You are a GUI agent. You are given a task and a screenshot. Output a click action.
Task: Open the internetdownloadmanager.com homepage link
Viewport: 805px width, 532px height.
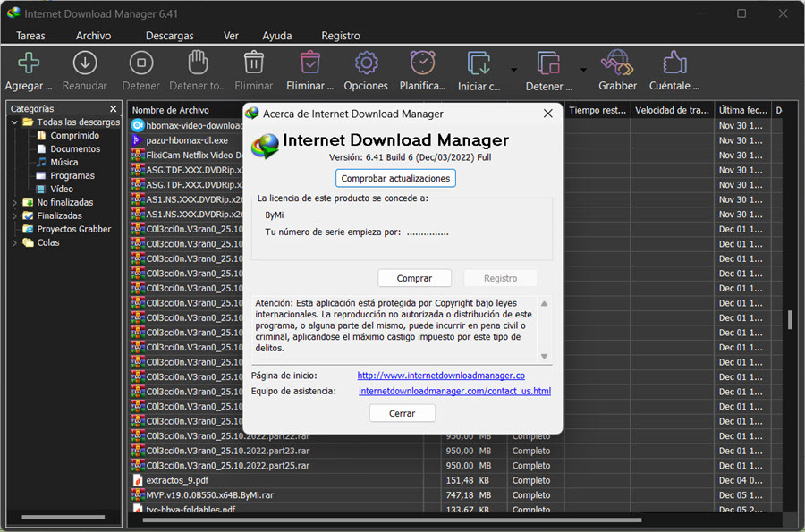tap(440, 376)
